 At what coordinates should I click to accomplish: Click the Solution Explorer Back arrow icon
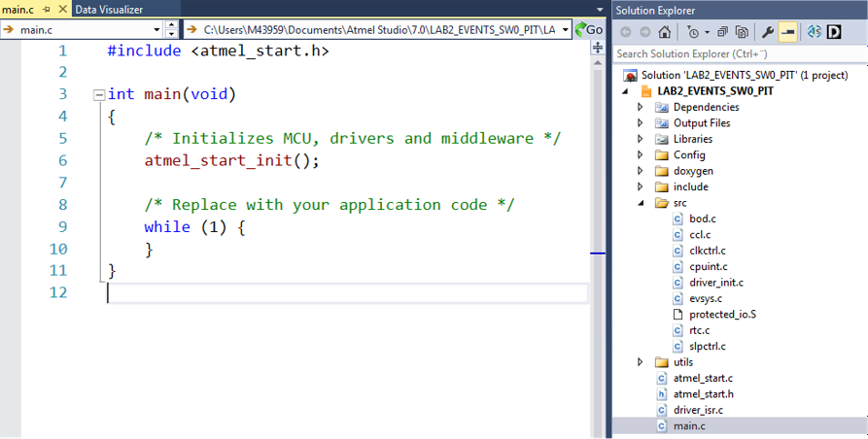click(626, 32)
